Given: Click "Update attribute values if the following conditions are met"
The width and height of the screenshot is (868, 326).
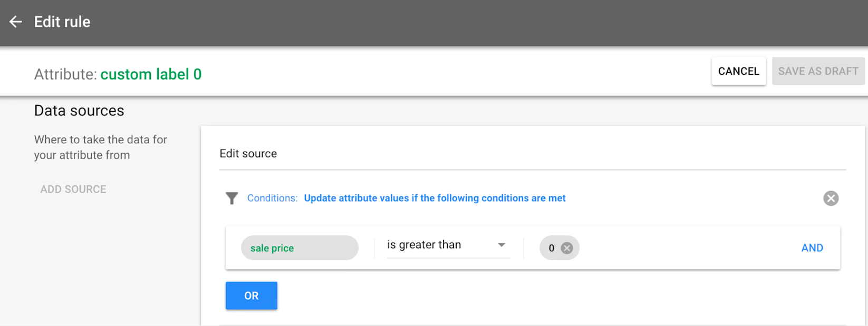Looking at the screenshot, I should (x=435, y=198).
